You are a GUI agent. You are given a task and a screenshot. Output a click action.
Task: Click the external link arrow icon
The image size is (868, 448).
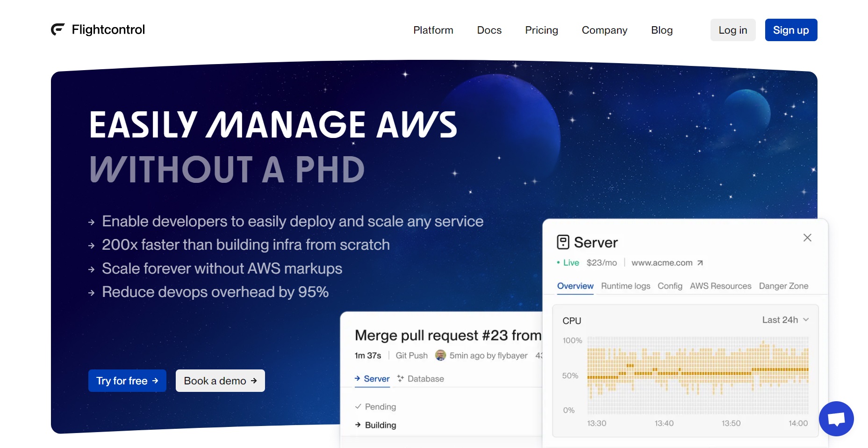[700, 263]
